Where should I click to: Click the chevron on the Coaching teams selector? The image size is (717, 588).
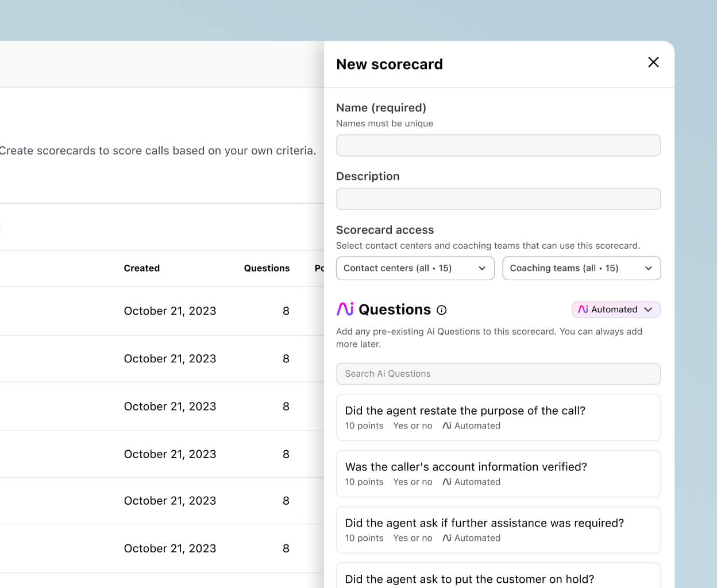click(x=649, y=268)
